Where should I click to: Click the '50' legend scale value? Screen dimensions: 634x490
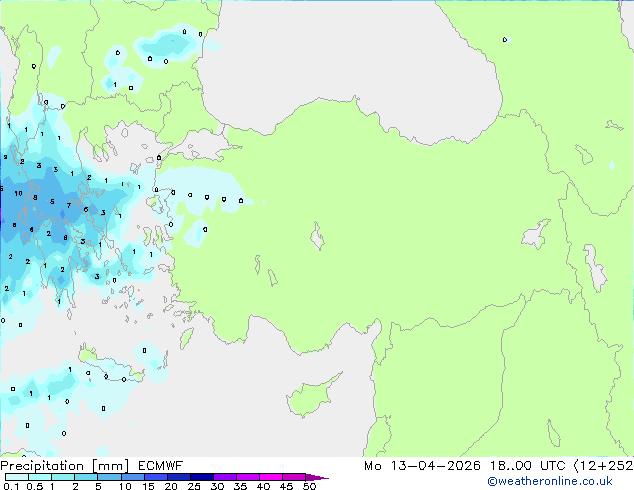tap(309, 486)
